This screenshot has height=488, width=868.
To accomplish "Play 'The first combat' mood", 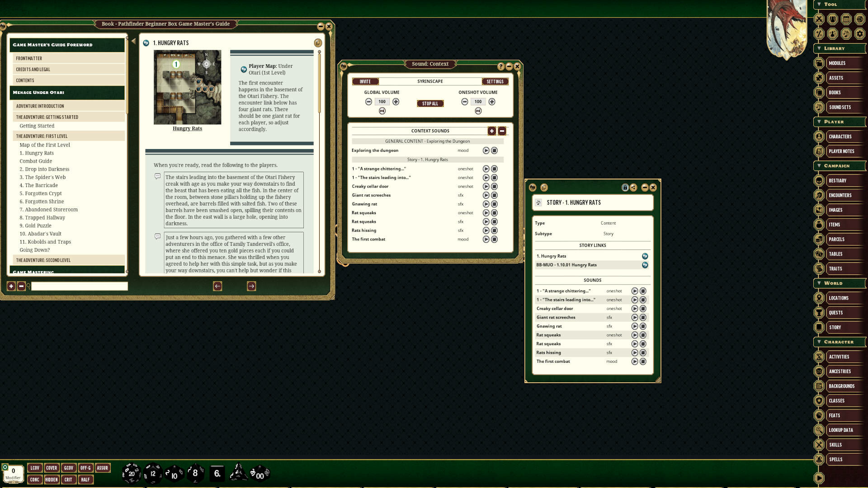I will coord(486,239).
